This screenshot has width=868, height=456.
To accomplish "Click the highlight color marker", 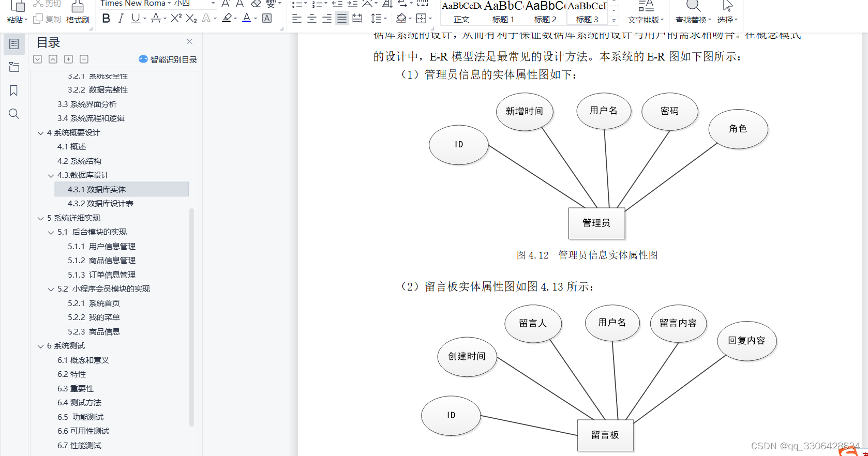I will pyautogui.click(x=227, y=19).
